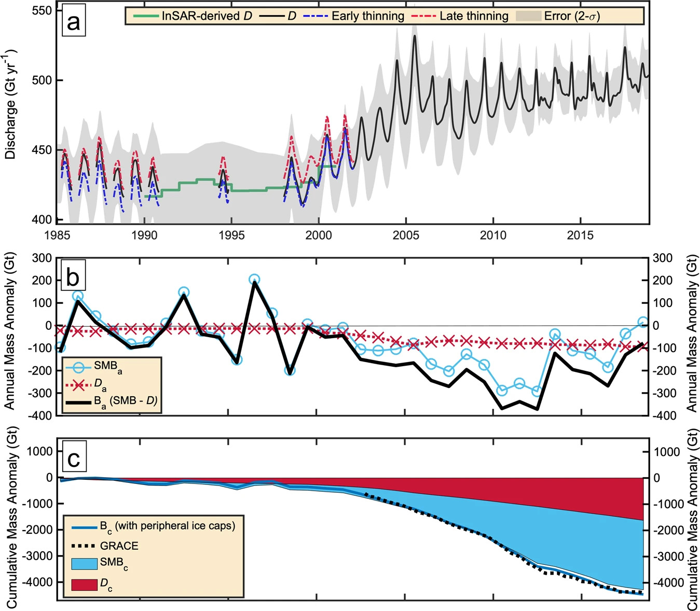The width and height of the screenshot is (700, 611).
Task: Click the highest SMBa circle data point
Action: point(254,280)
